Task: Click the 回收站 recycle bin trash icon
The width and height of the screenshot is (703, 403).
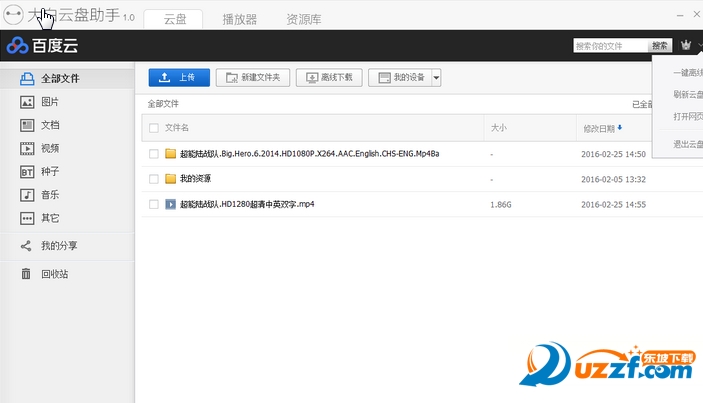Action: coord(26,273)
